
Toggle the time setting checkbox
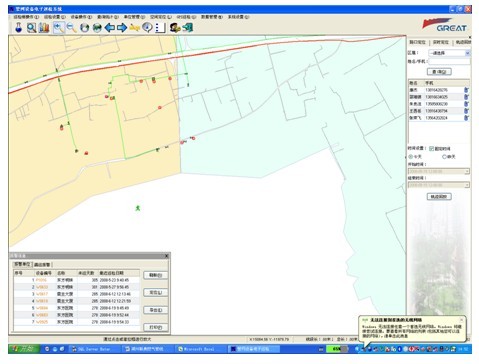tap(431, 149)
